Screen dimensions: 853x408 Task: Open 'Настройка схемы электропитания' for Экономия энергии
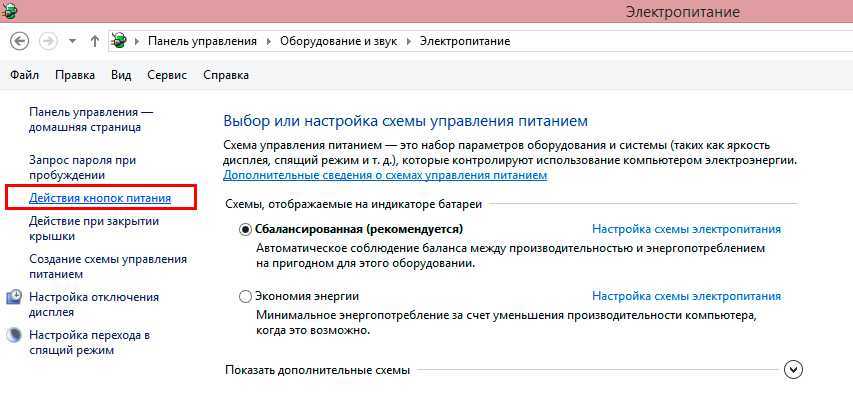(687, 296)
